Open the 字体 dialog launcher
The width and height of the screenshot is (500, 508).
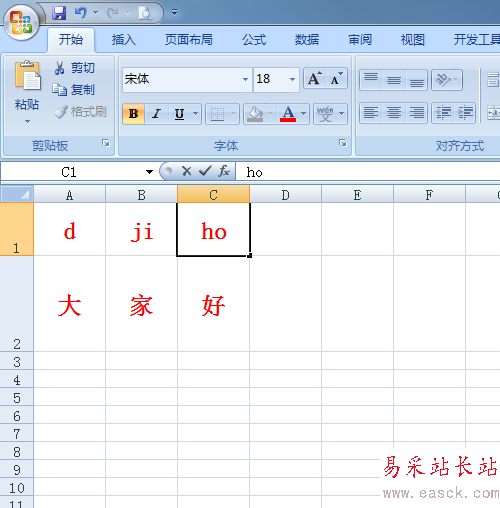(x=343, y=143)
